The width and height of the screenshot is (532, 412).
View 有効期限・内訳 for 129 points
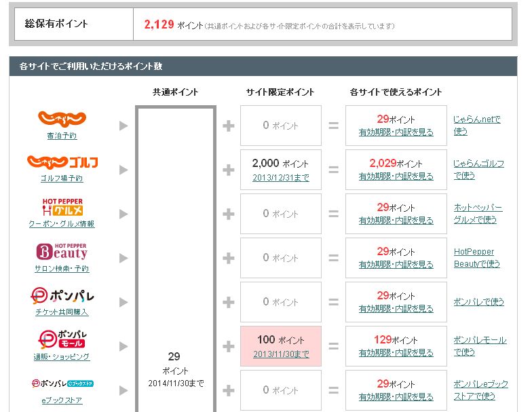coord(396,353)
